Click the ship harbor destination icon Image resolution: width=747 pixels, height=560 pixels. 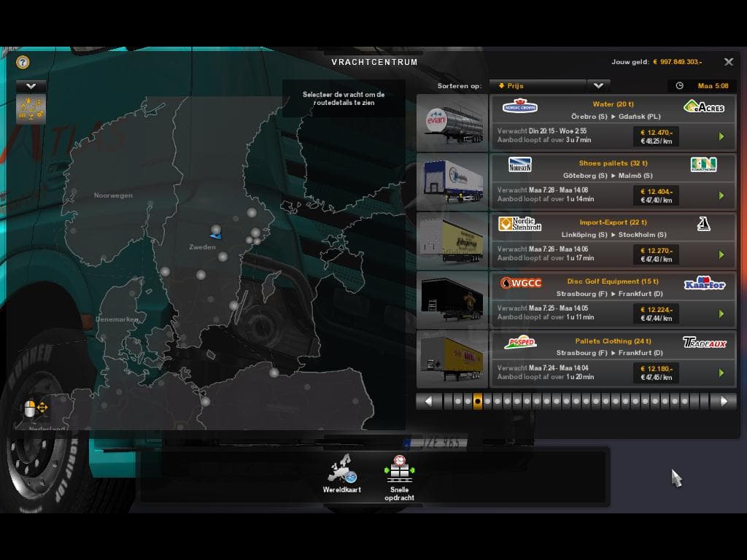[704, 224]
